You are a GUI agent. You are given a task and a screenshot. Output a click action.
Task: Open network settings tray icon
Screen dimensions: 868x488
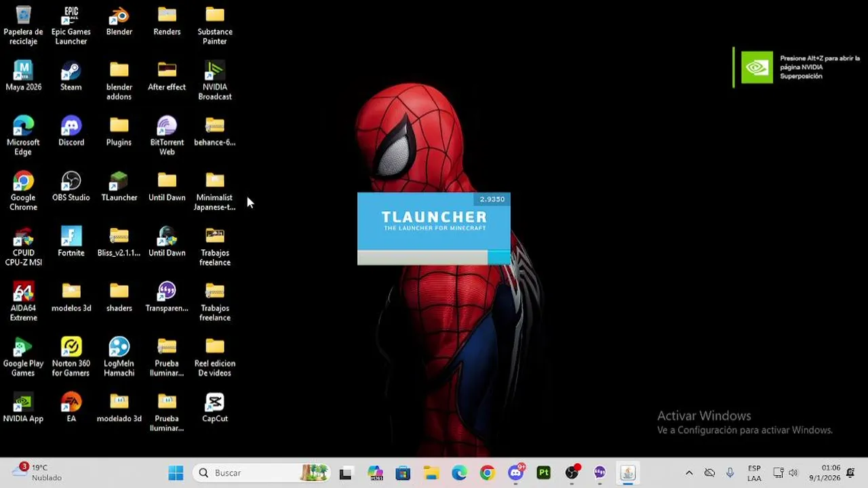(778, 473)
